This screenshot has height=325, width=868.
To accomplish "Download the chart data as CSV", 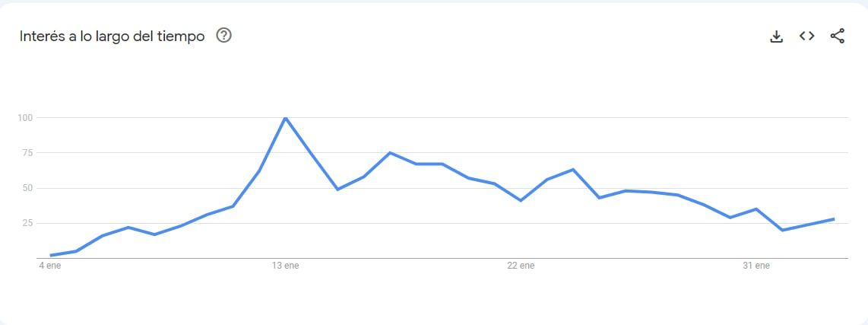I will coord(776,37).
